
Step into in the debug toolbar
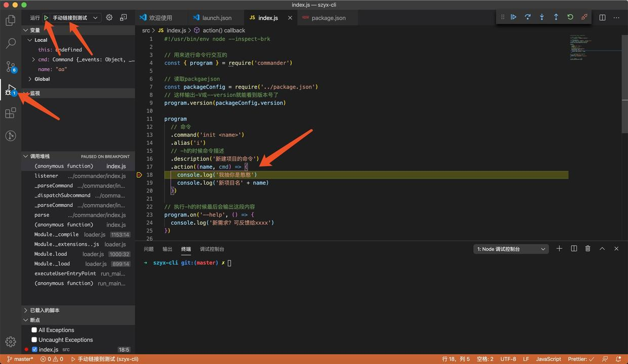(541, 17)
